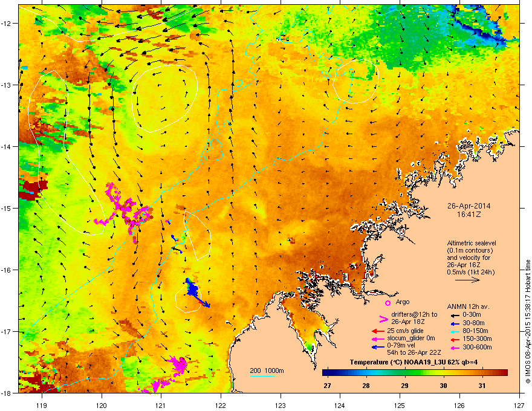Click the colorbar label 31
The height and width of the screenshot is (411, 532).
tap(482, 386)
